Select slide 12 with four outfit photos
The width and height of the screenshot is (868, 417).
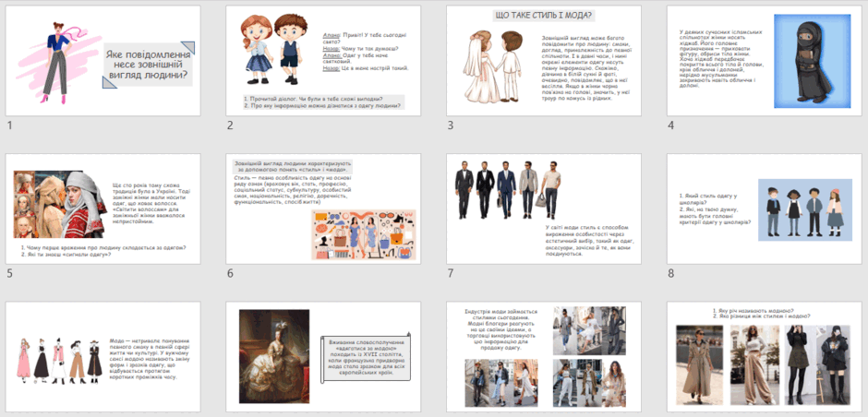pos(764,357)
